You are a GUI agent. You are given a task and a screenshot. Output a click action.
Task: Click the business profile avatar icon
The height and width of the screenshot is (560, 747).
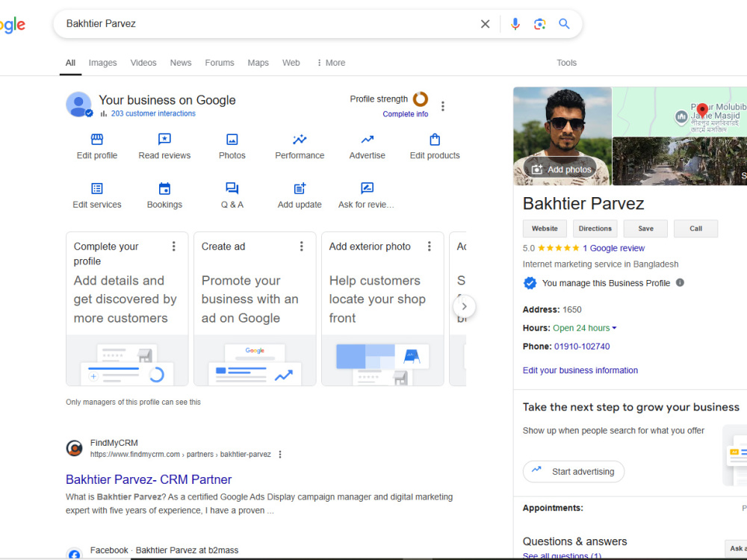click(x=78, y=105)
